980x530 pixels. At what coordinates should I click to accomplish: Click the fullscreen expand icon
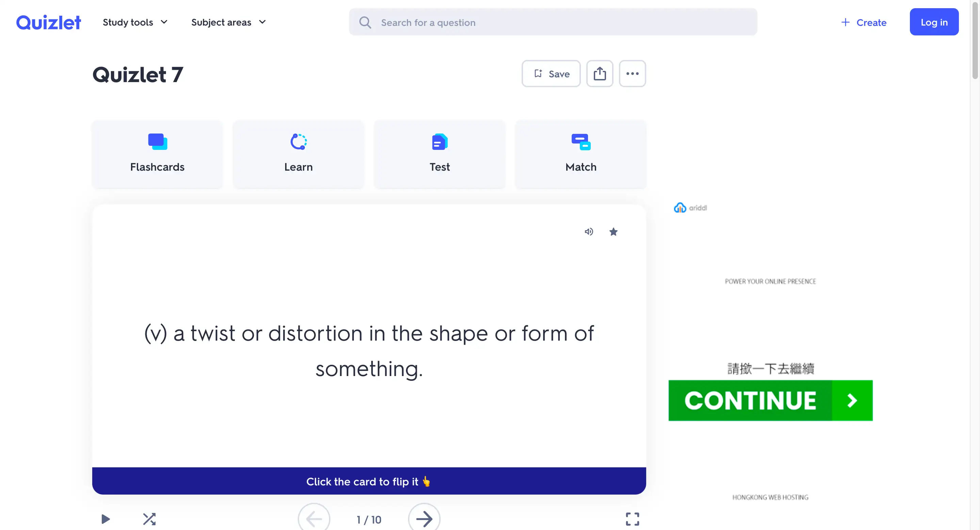click(x=632, y=519)
